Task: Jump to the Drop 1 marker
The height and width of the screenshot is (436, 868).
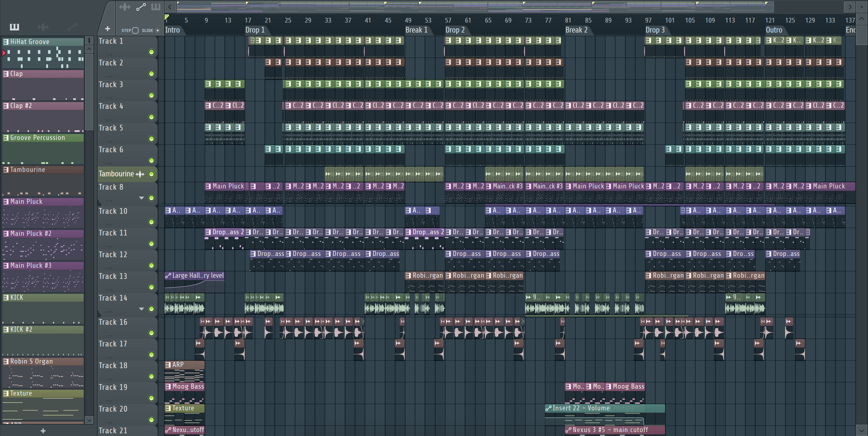Action: point(255,30)
